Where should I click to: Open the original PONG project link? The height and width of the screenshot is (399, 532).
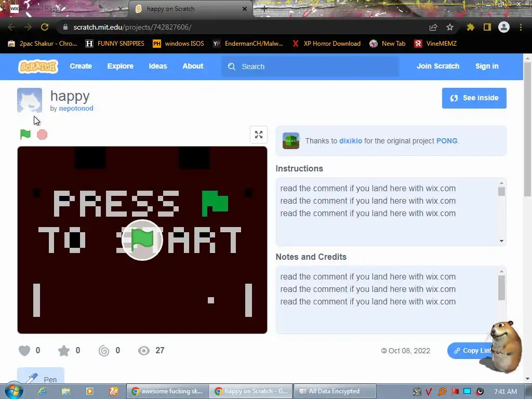[x=446, y=141]
